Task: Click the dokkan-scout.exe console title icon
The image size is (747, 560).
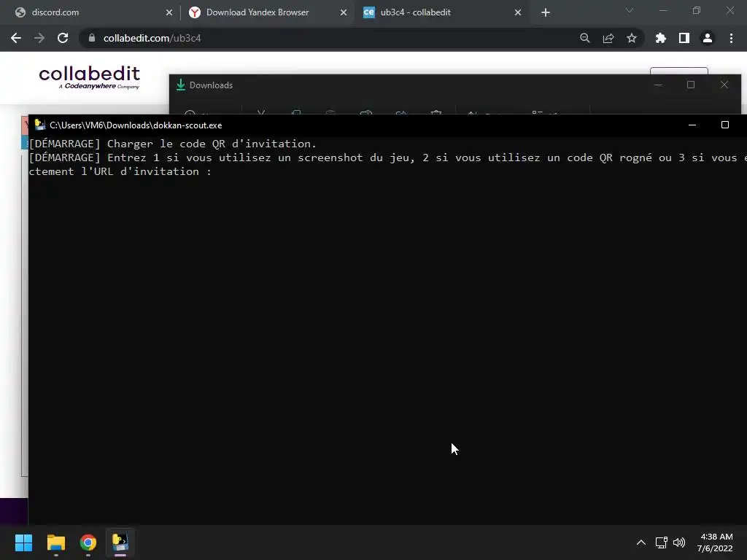Action: click(40, 125)
